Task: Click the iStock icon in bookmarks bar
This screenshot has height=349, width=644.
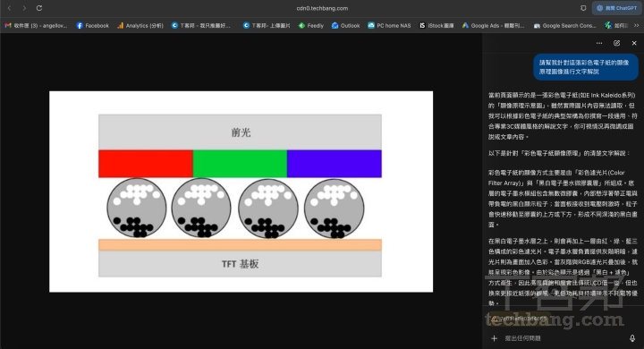Action: (422, 25)
